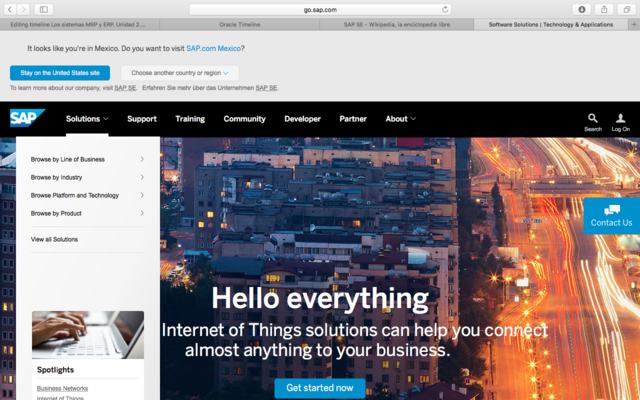Open the first SAP SE link
The image size is (640, 400).
(x=125, y=88)
